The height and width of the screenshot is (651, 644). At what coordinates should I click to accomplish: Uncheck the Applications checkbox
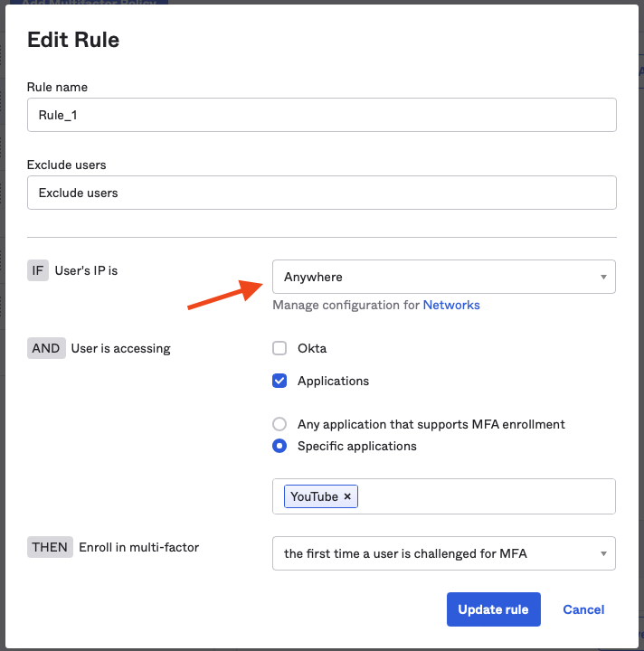279,381
